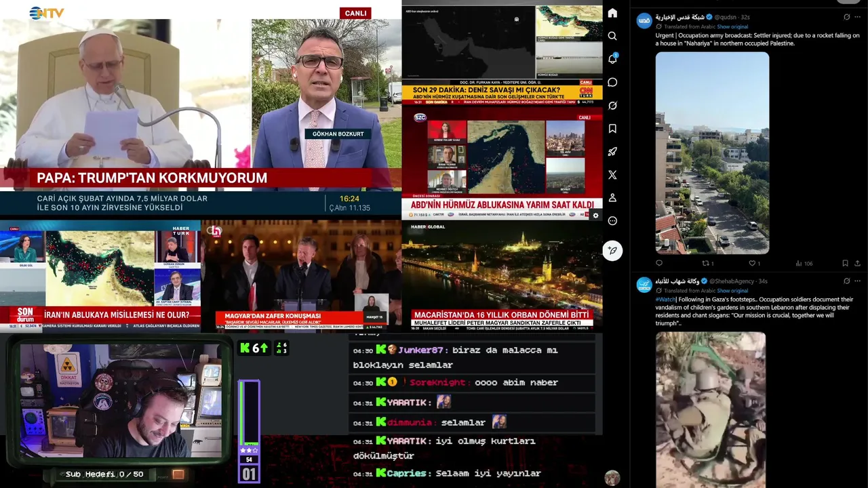Repost the @qudsn post
The width and height of the screenshot is (868, 488).
pyautogui.click(x=705, y=263)
